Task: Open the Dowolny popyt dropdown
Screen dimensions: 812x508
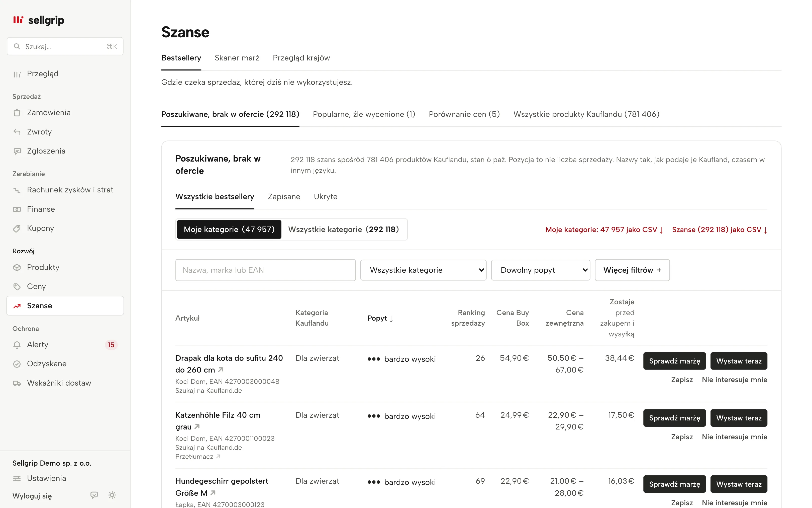Action: point(540,270)
